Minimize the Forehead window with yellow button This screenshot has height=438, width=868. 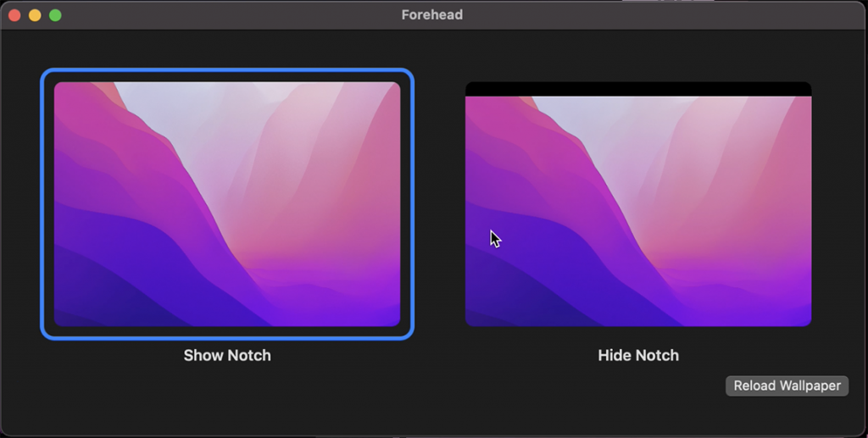tap(35, 15)
